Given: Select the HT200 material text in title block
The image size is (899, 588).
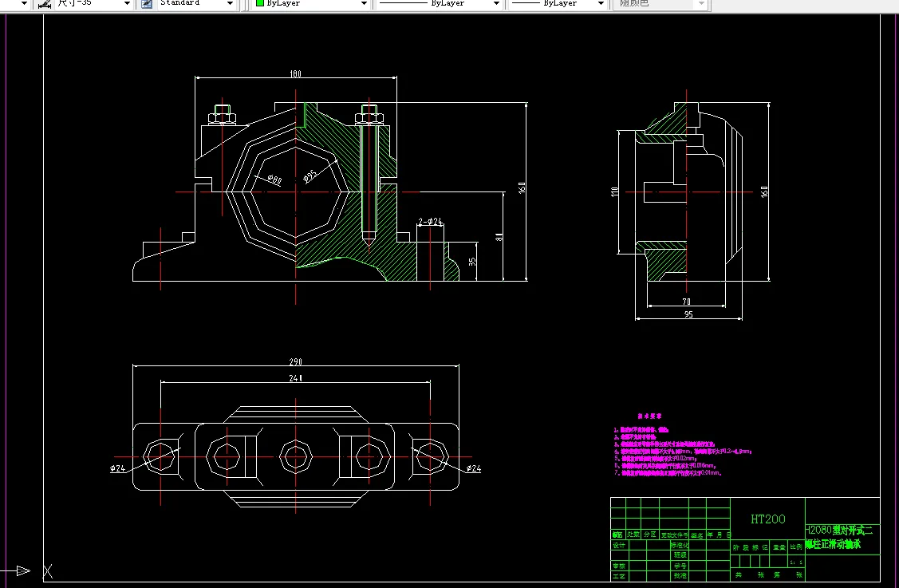Looking at the screenshot, I should [767, 519].
